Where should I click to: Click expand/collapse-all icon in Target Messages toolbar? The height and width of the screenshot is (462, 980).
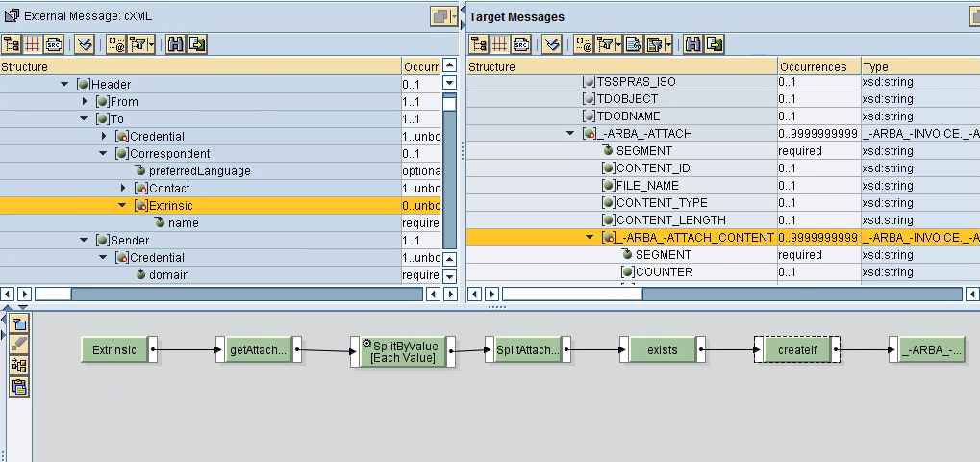[551, 44]
